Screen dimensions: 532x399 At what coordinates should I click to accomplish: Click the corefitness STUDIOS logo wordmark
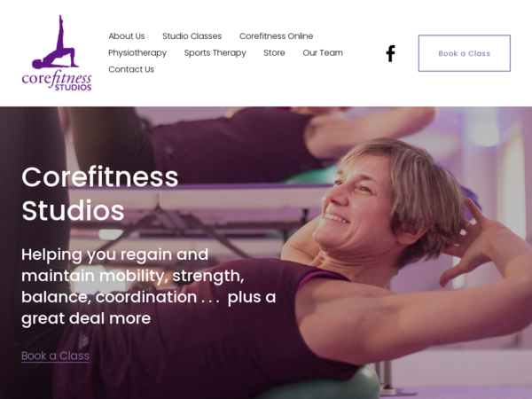(57, 81)
